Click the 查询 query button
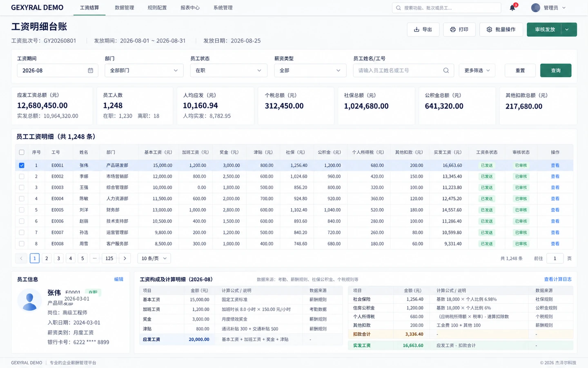 point(556,70)
